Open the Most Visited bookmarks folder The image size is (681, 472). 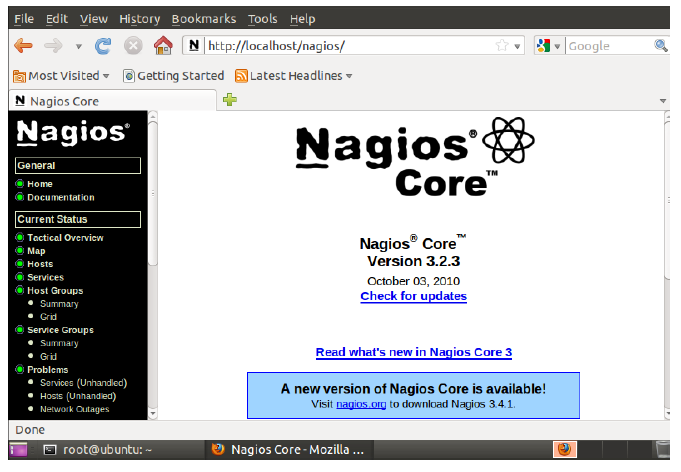61,76
